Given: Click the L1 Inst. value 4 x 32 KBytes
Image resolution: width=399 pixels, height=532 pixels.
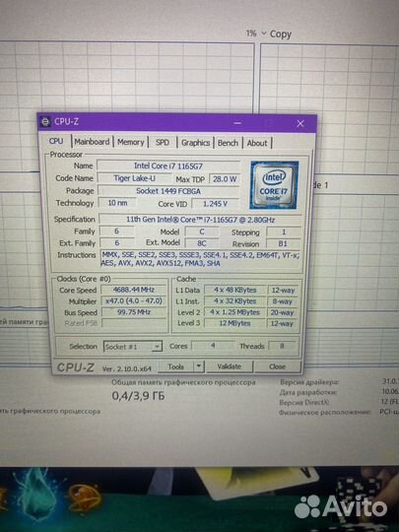Looking at the screenshot, I should (235, 301).
